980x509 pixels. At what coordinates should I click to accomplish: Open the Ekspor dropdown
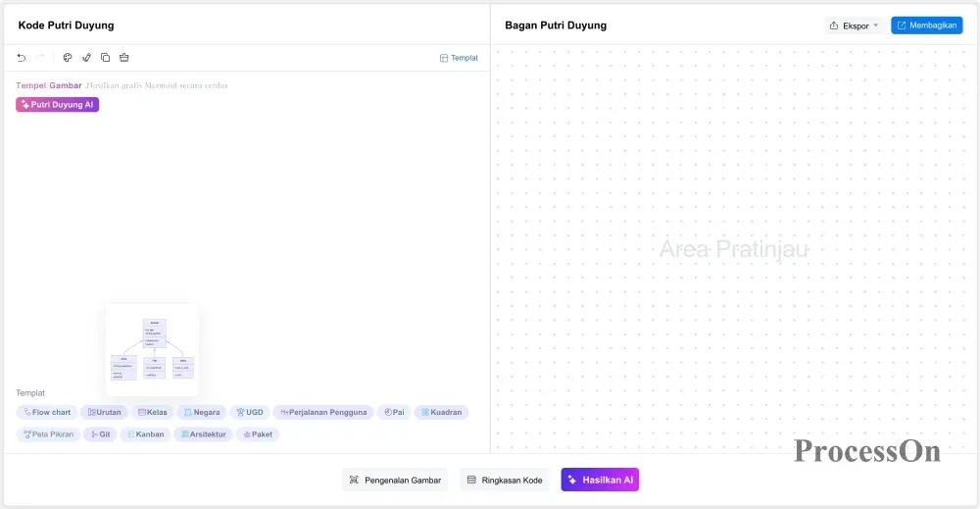point(854,25)
